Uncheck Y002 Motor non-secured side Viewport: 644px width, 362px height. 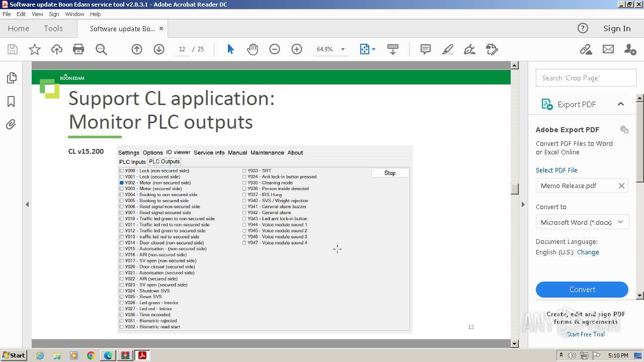(122, 183)
